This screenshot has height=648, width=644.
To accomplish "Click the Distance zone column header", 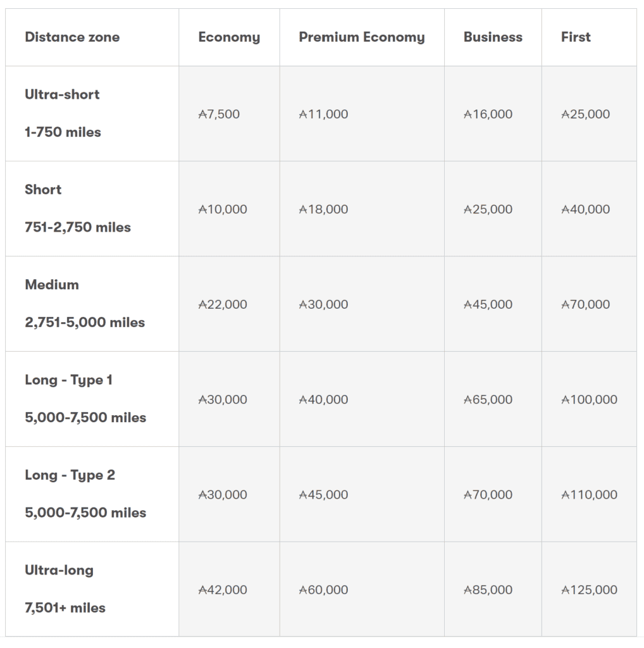I will 72,37.
